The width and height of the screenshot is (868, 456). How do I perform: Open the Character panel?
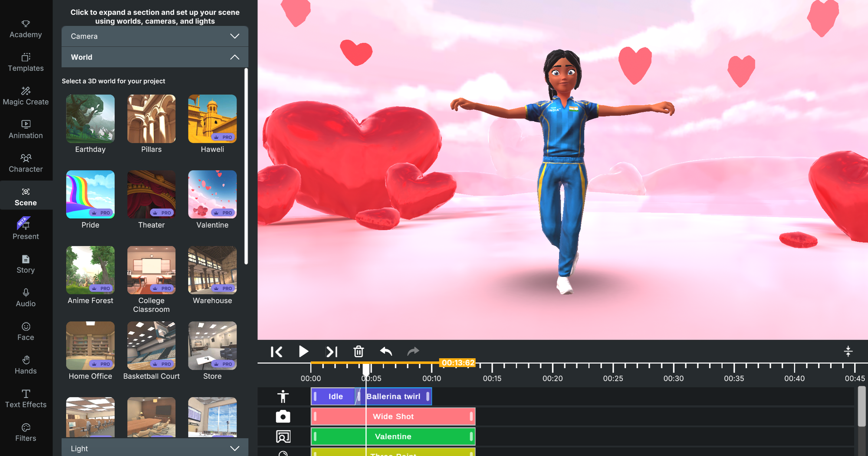pos(26,163)
